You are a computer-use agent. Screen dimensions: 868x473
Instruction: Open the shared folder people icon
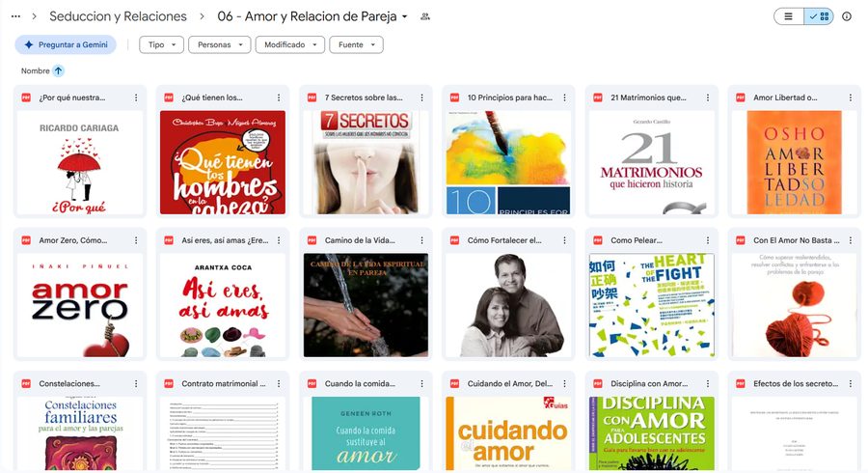tap(425, 16)
